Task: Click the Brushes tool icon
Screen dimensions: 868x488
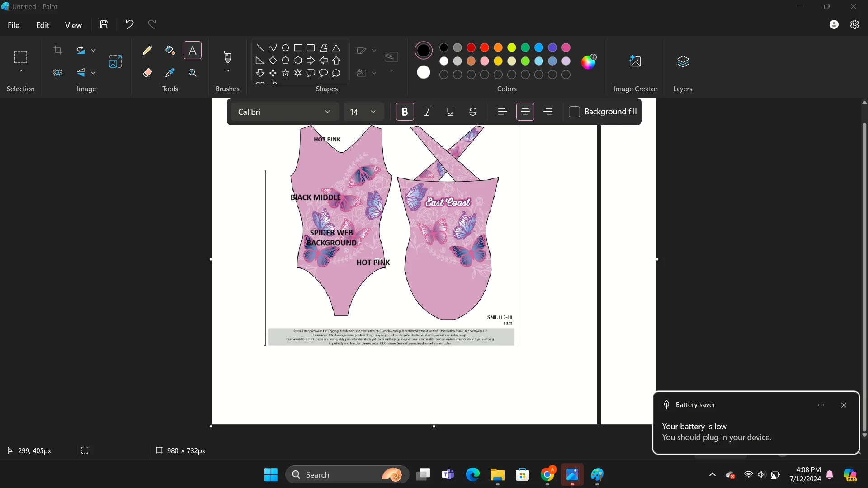Action: coord(228,57)
